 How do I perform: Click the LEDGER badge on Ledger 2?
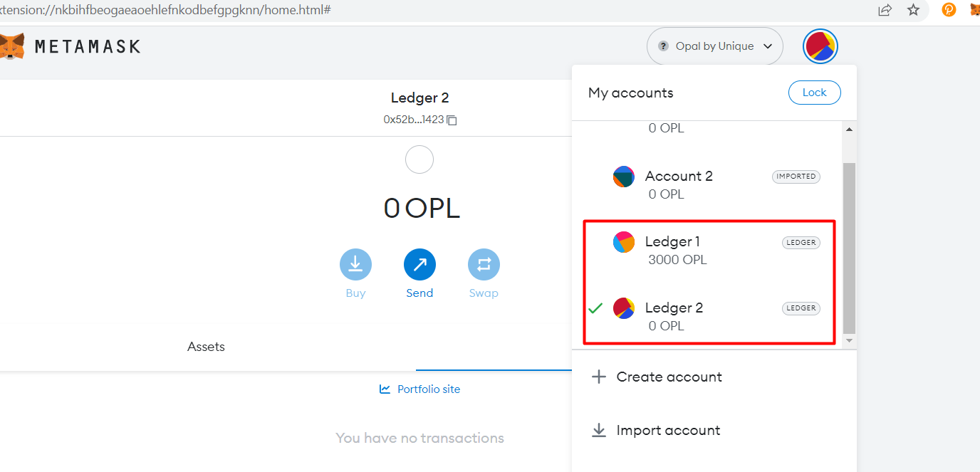(x=801, y=308)
